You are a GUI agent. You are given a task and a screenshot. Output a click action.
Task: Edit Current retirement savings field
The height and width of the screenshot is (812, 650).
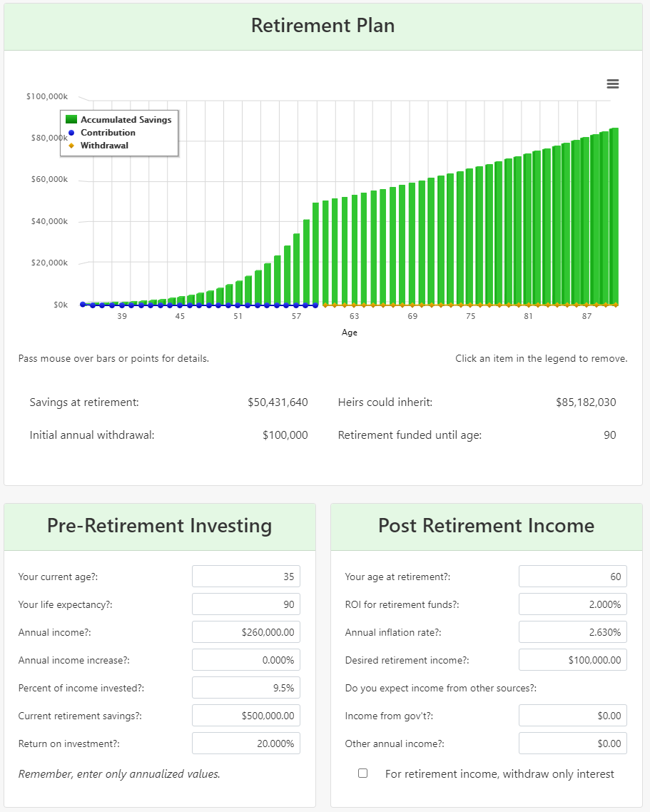coord(246,716)
